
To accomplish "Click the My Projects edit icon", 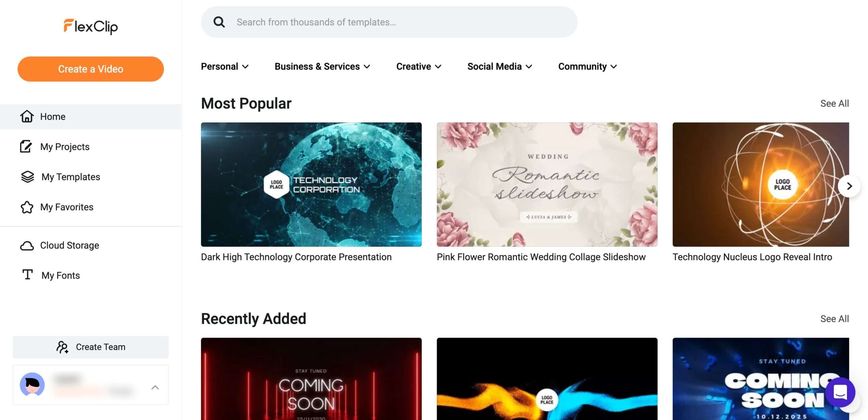I will pos(26,146).
